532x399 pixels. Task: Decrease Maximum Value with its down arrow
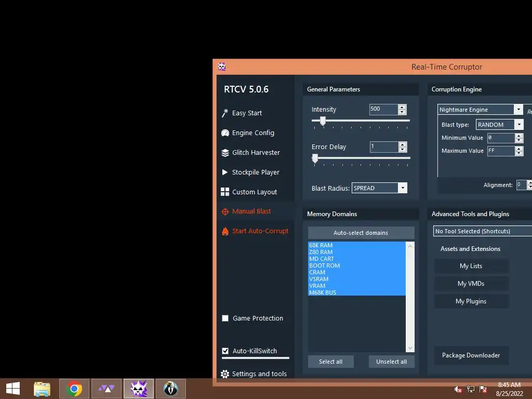click(x=519, y=153)
